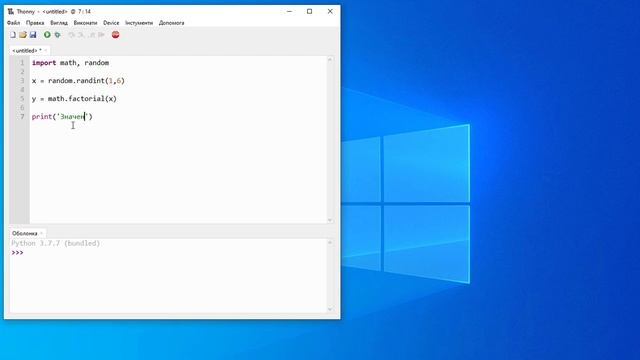Run the current script with green play button
This screenshot has height=360, width=640.
pyautogui.click(x=47, y=35)
